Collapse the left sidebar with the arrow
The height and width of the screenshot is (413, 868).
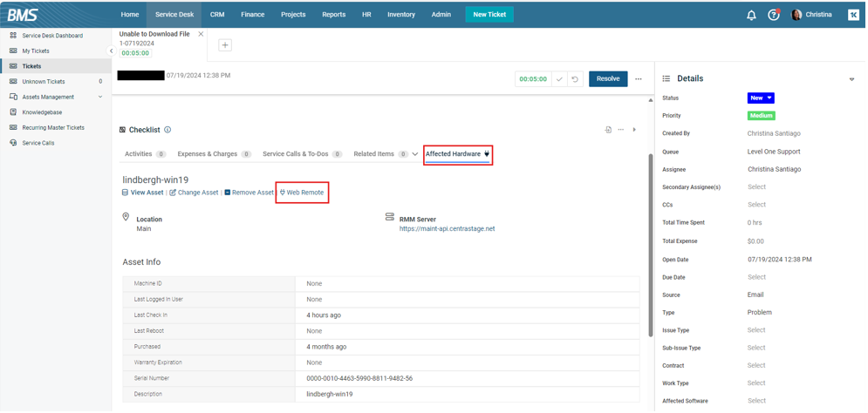point(111,51)
